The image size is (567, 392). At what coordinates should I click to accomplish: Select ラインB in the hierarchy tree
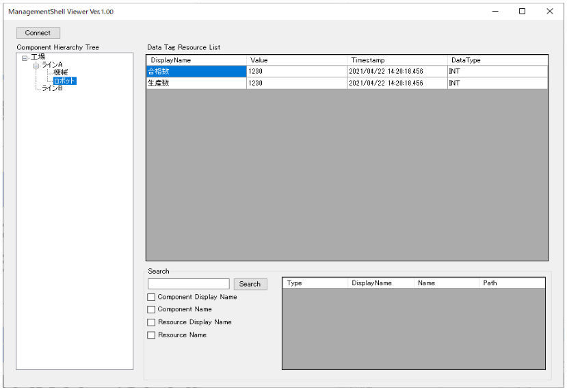pos(52,88)
